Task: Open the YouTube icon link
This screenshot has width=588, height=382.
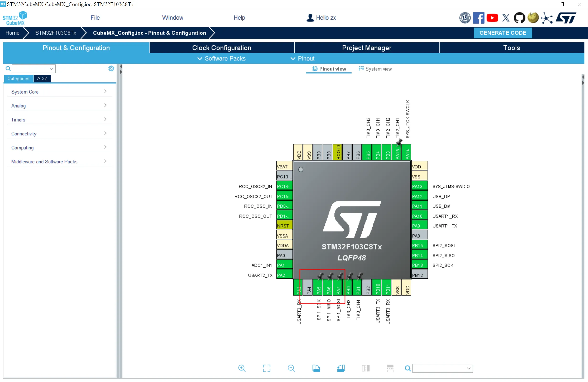Action: 492,18
